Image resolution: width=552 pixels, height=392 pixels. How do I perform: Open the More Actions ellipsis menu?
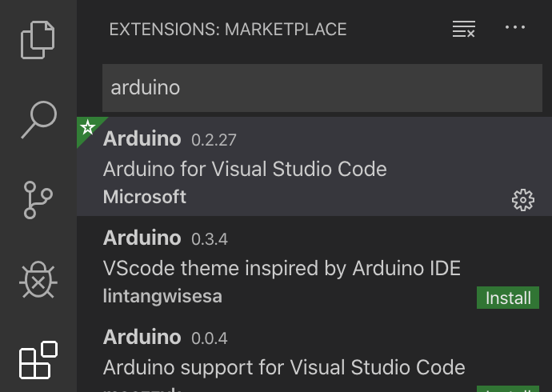point(515,27)
